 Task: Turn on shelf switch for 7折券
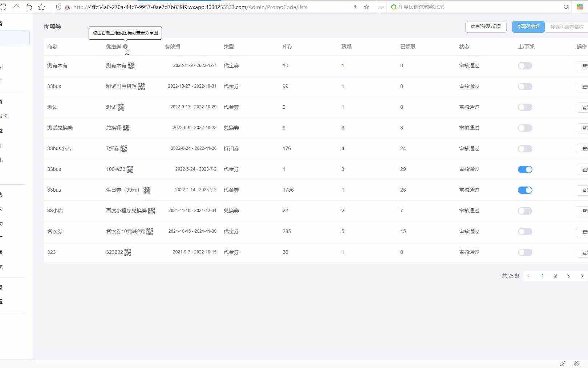(525, 149)
